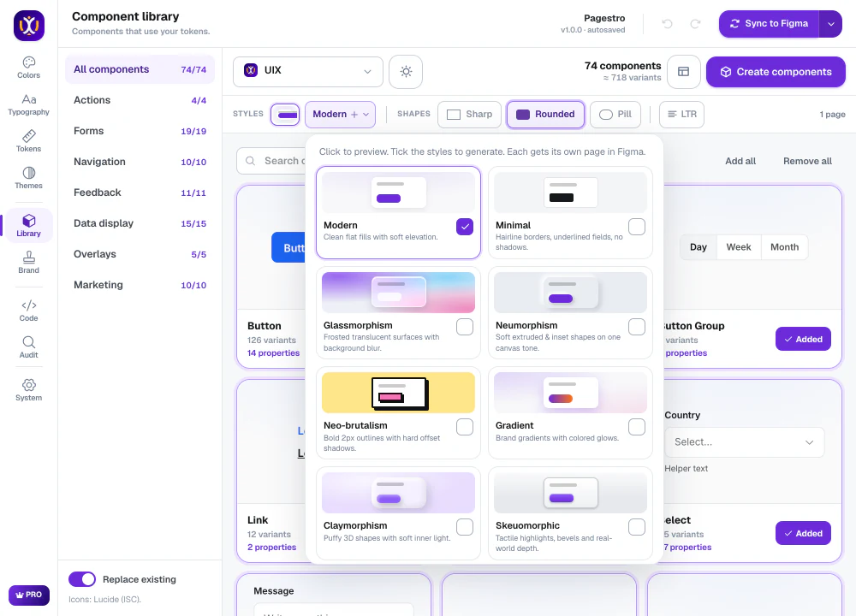Tick the Skeuomorphic style checkbox

point(637,527)
